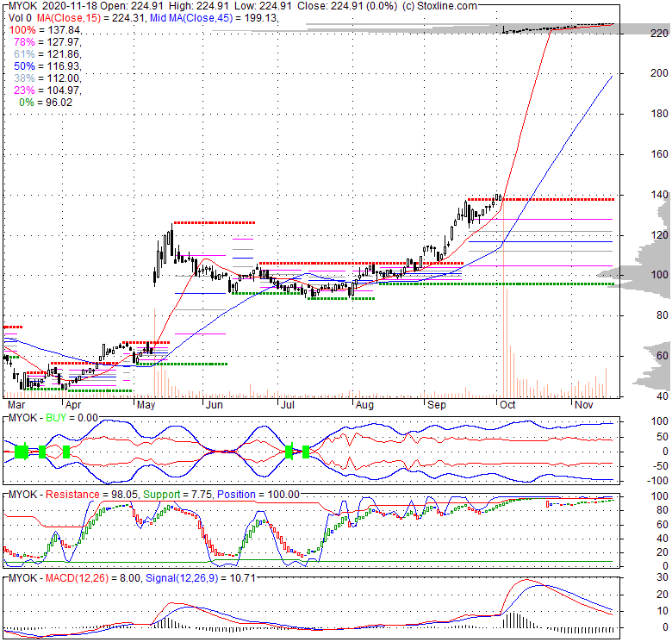This screenshot has width=672, height=642.
Task: Click the May label on the time axis
Action: [x=146, y=405]
